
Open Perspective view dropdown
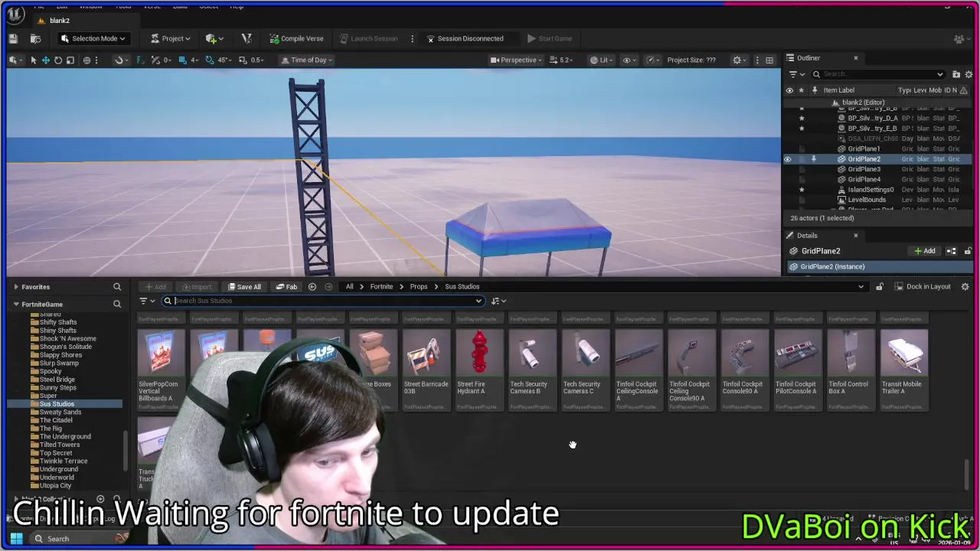(516, 60)
